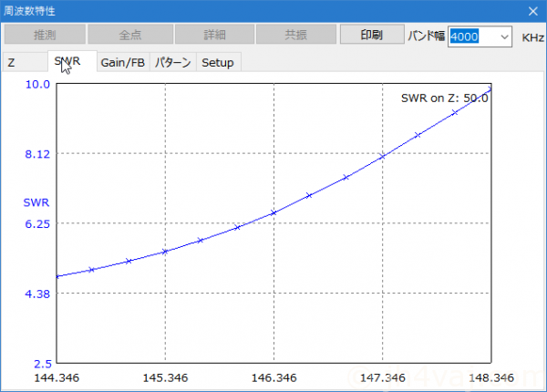Click the 推測 button
Image resolution: width=547 pixels, height=392 pixels.
coord(44,36)
